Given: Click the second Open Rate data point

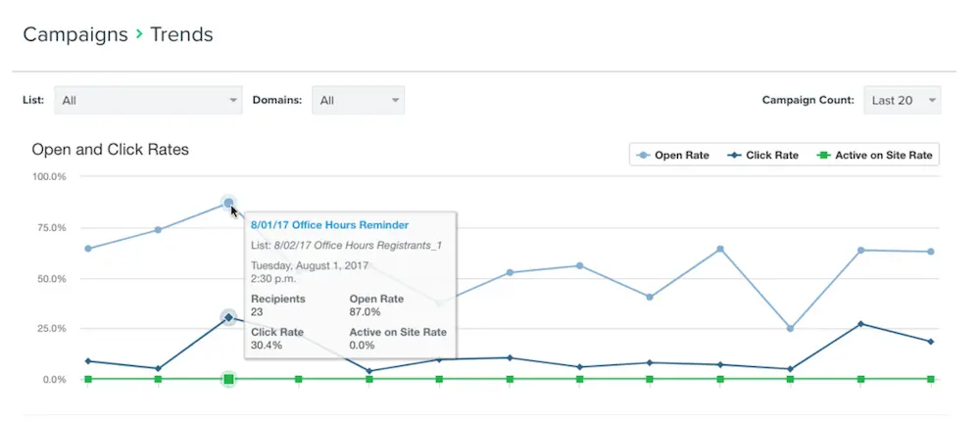Looking at the screenshot, I should (158, 230).
